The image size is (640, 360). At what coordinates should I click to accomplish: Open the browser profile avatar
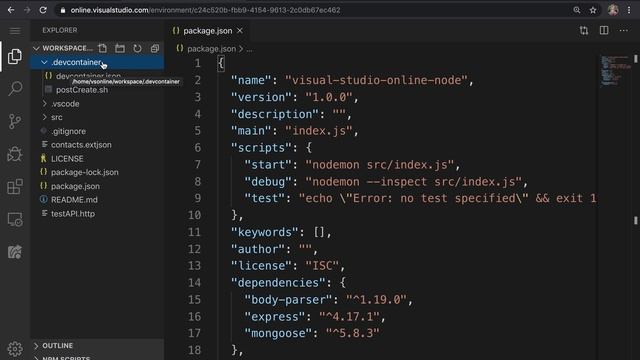tap(613, 10)
